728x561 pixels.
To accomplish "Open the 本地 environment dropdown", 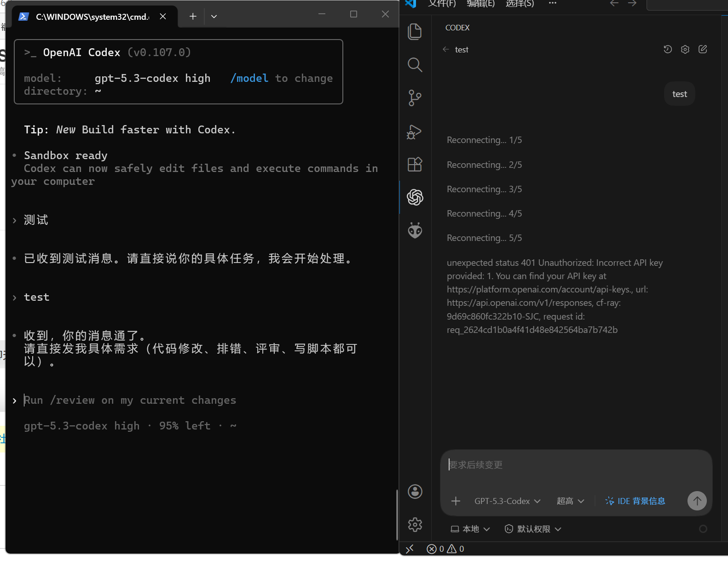I will (x=470, y=529).
